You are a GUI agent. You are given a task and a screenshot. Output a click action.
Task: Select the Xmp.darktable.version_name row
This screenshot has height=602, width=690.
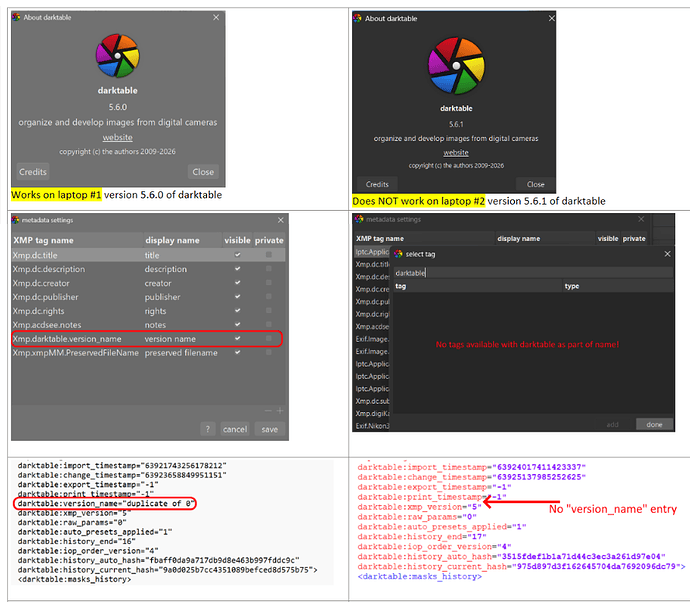pos(148,339)
